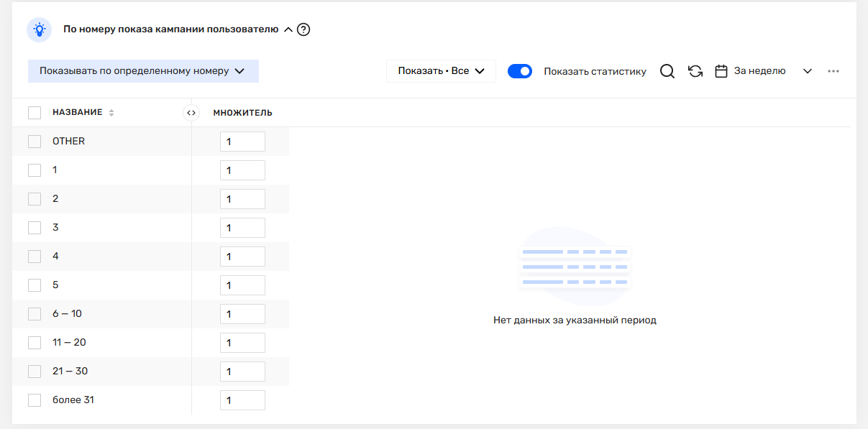Click the multiplier field for 6 — 10

(x=242, y=314)
